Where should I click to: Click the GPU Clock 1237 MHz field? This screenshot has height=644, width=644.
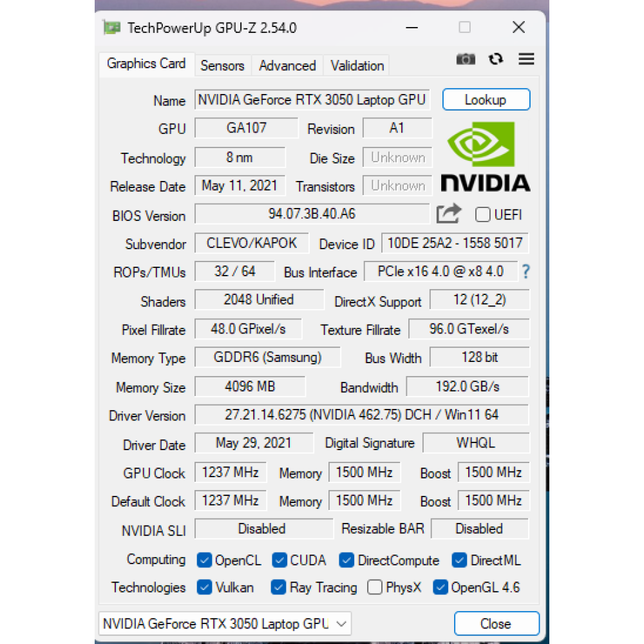coord(231,472)
